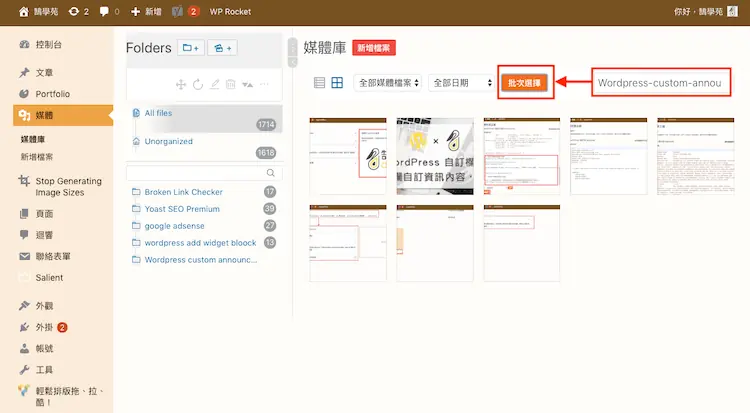
Task: Click the 新增 plus in admin bar
Action: [x=146, y=11]
